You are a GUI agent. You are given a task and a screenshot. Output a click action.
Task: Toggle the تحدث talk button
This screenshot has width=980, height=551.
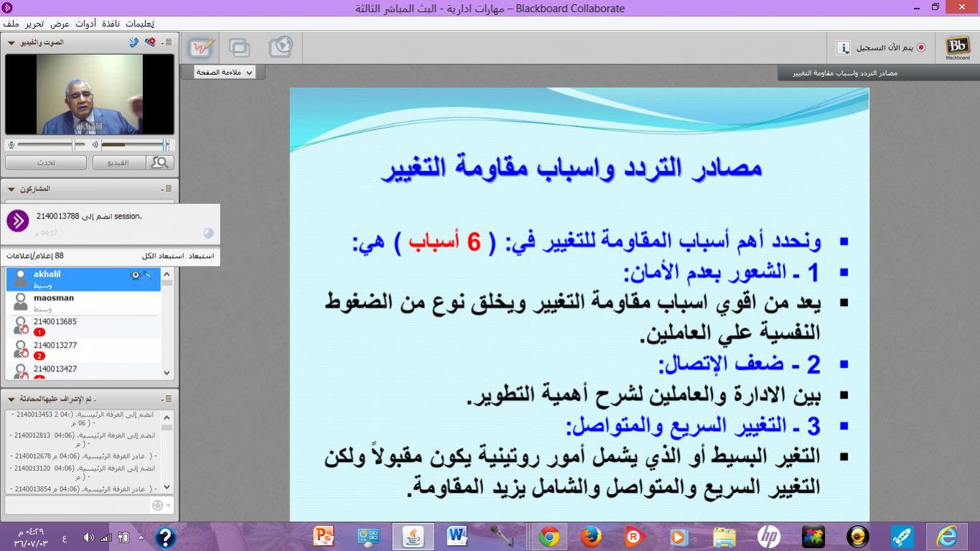point(46,163)
